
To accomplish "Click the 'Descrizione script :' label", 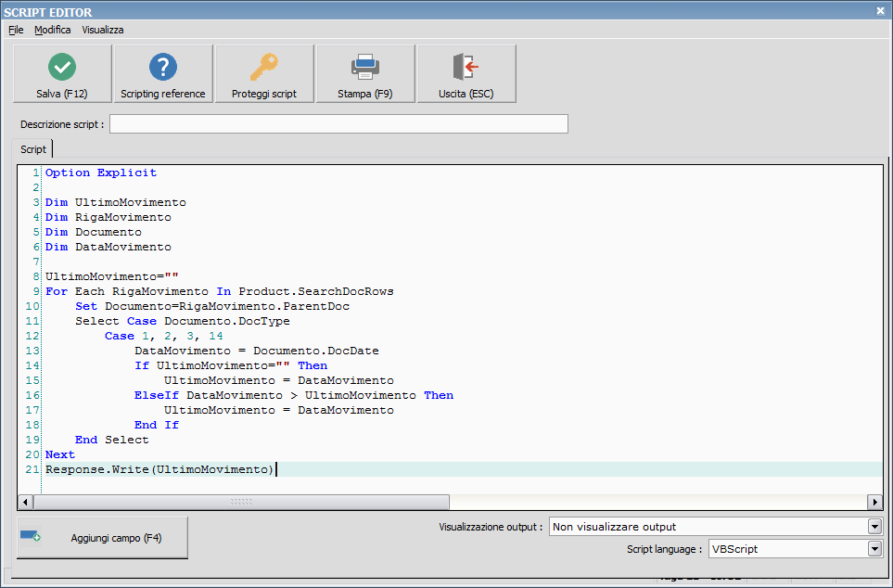I will click(x=62, y=124).
